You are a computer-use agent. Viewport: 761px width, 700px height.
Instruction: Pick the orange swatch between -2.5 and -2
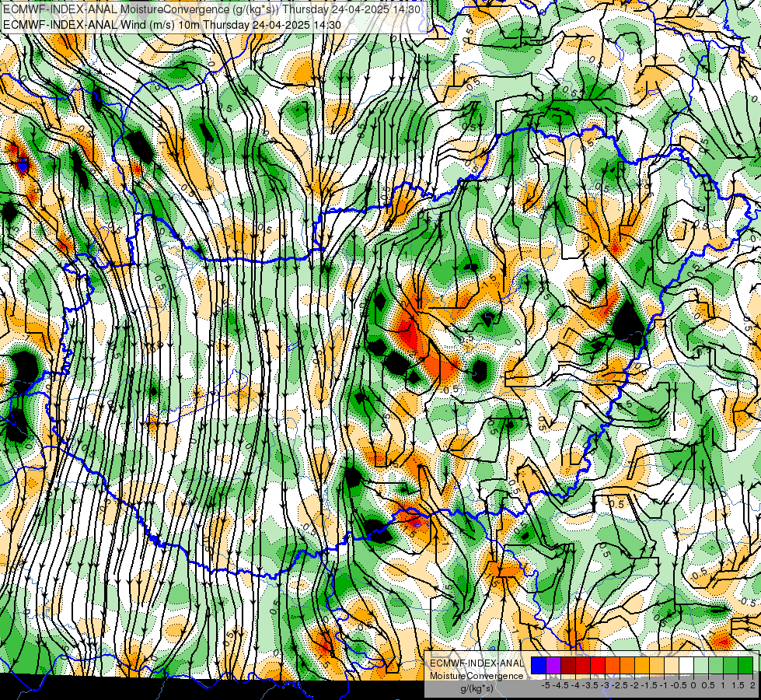[627, 665]
